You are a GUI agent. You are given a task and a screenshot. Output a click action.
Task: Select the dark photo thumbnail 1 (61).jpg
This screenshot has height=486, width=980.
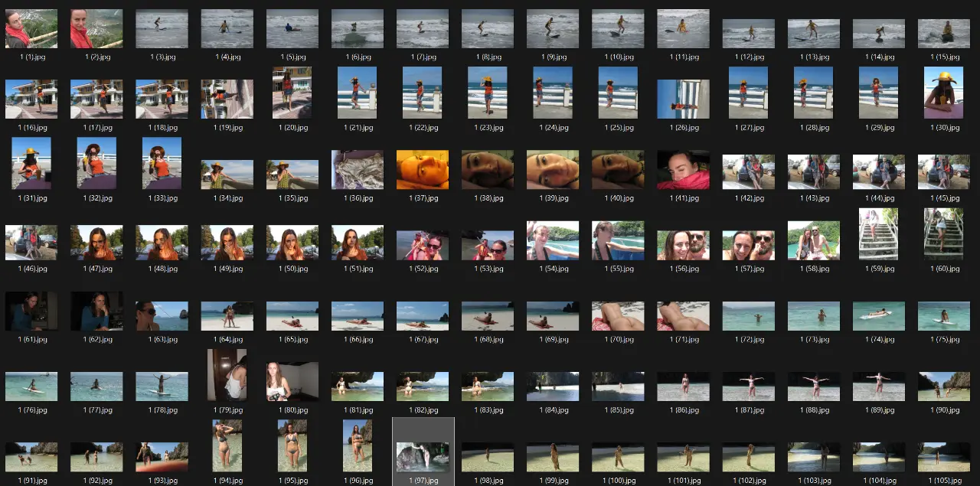[x=31, y=311]
